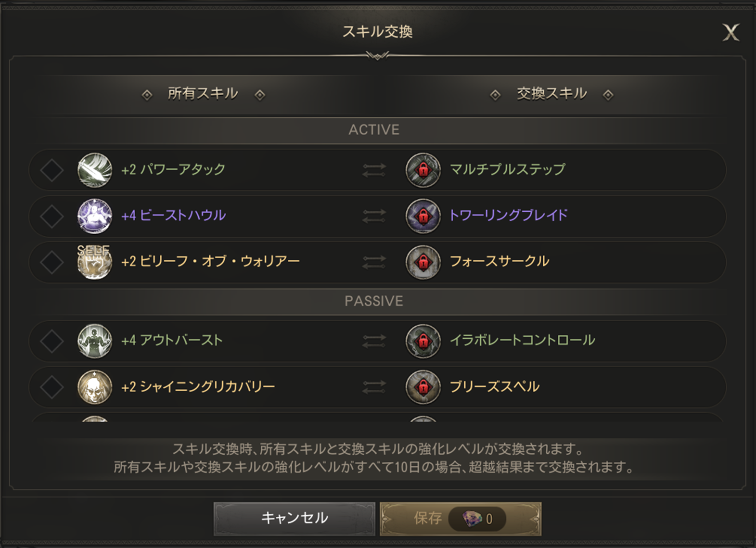Click the swap arrows in the パワーアタック row
Viewport: 756px width, 548px height.
(374, 170)
